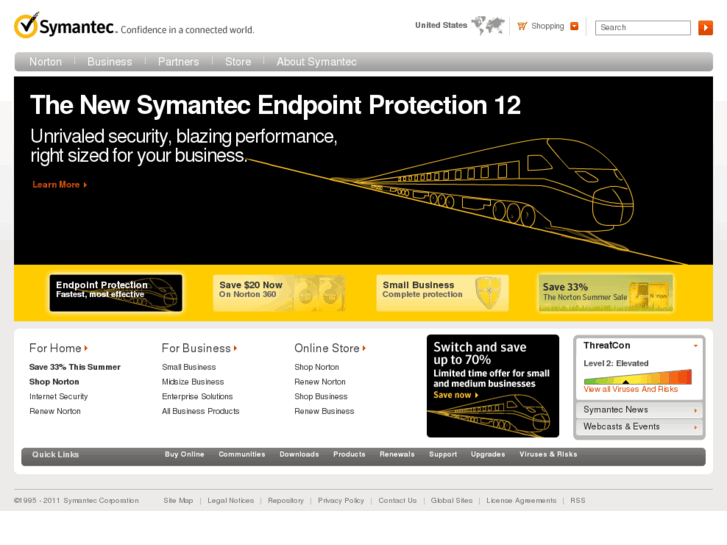Click Communities in Quick Links
The image size is (727, 545).
[242, 454]
